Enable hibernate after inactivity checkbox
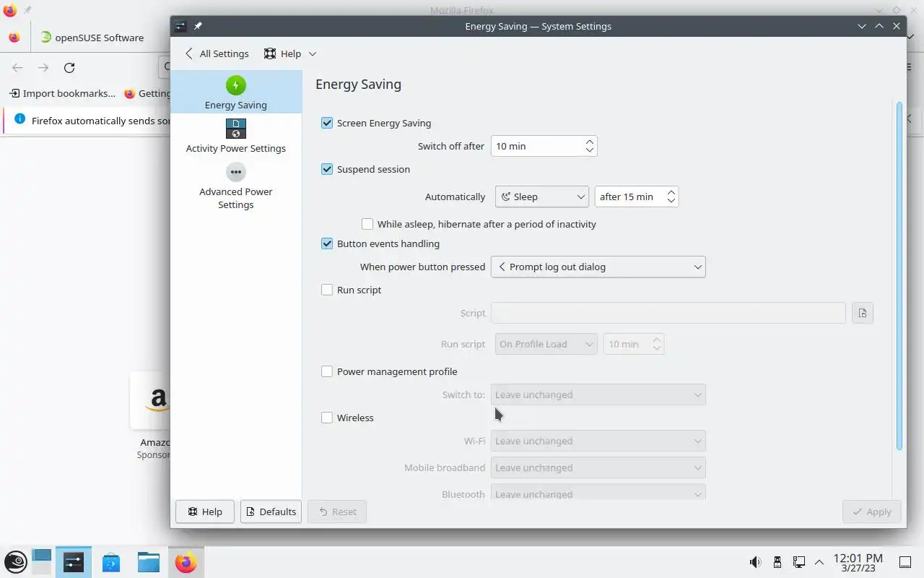924x578 pixels. 367,224
